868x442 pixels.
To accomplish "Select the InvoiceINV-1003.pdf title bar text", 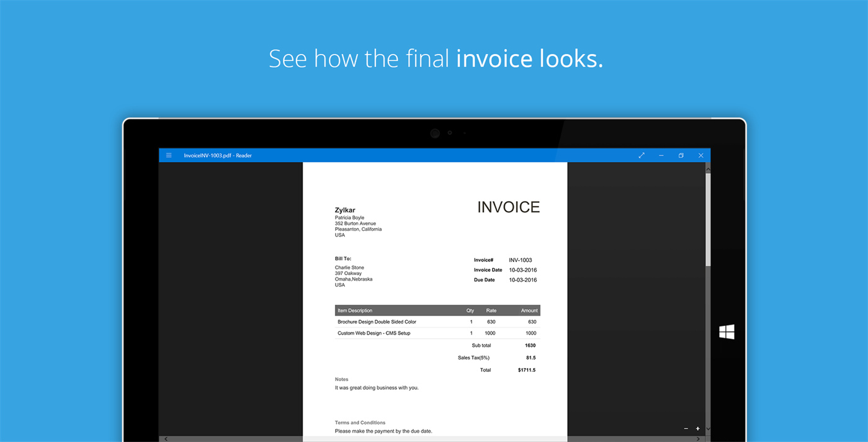I will 217,155.
